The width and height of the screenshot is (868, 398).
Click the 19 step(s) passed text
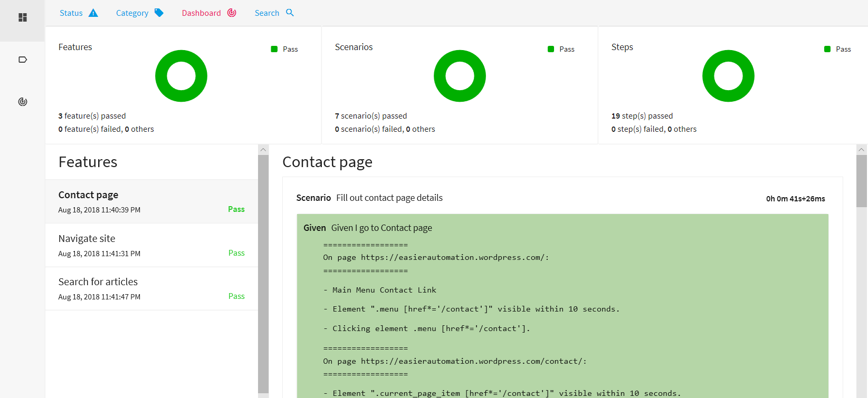[642, 116]
